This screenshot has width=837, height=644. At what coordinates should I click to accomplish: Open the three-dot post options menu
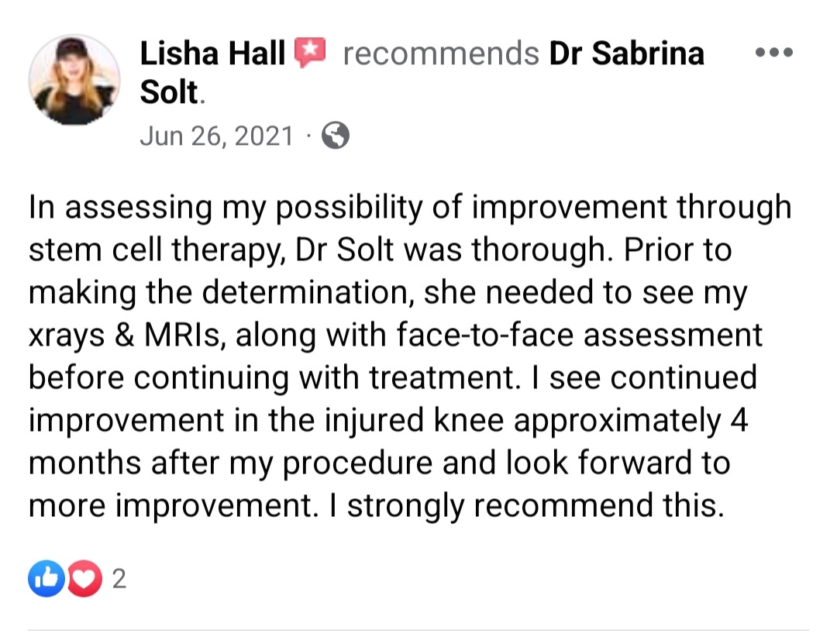click(x=774, y=53)
